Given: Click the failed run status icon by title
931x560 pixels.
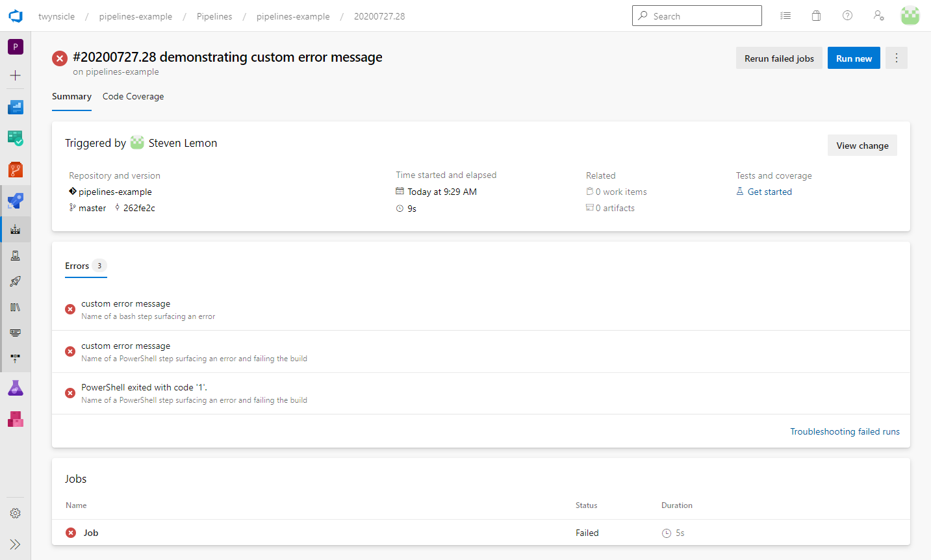Looking at the screenshot, I should (x=60, y=58).
